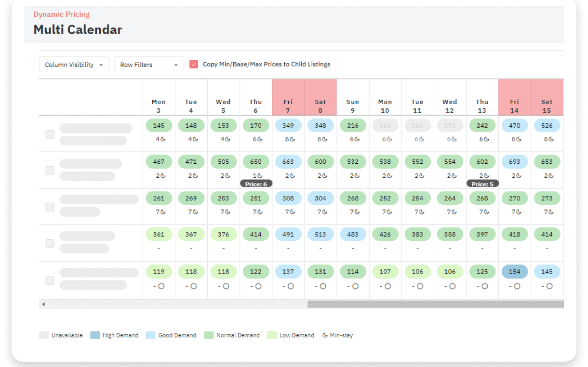
Task: Click the 145 price on Mon 3
Action: coord(159,126)
